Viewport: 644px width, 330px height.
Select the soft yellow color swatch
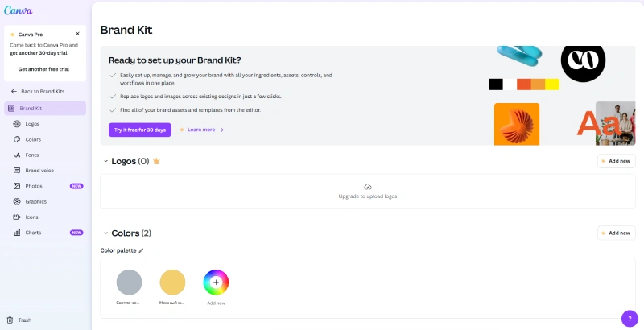(172, 283)
